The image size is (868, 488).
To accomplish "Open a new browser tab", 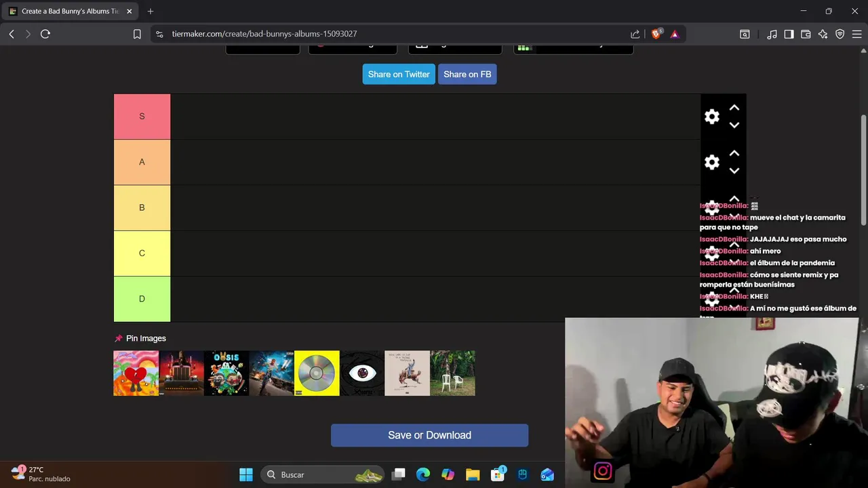I will click(151, 12).
